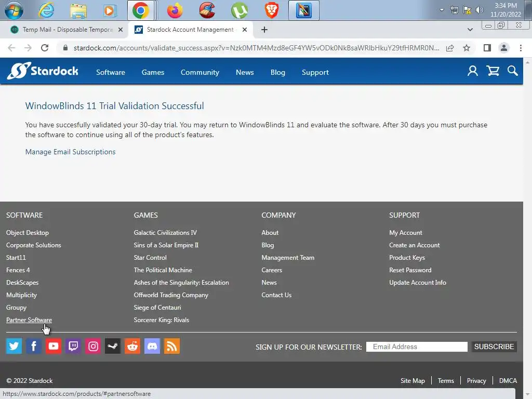Open Windows Explorer folder icon on taskbar
The image size is (532, 399).
[x=78, y=10]
